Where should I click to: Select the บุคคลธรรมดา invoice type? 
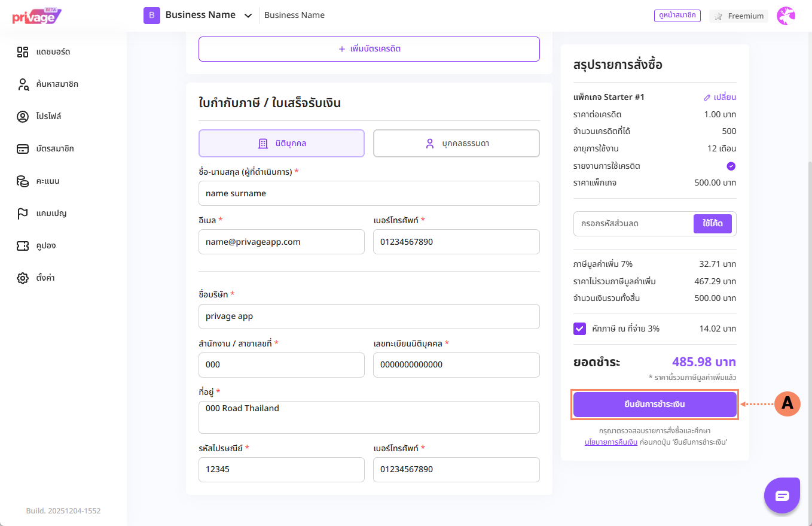(456, 144)
